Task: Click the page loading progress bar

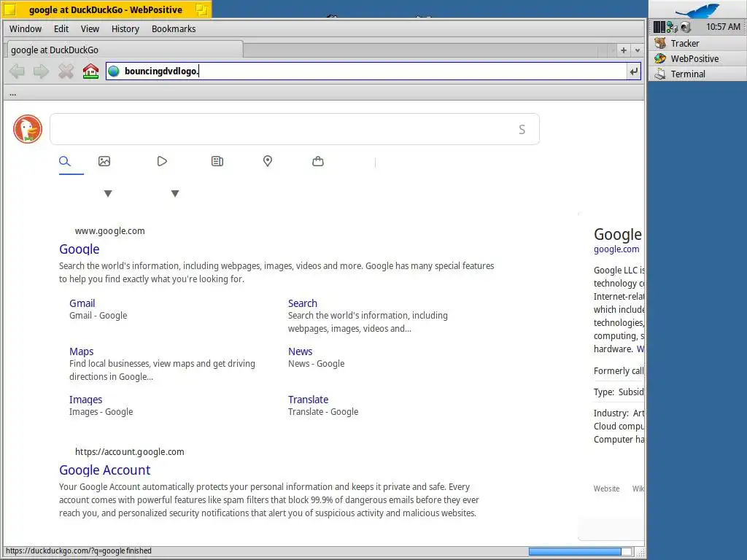Action: (580, 551)
